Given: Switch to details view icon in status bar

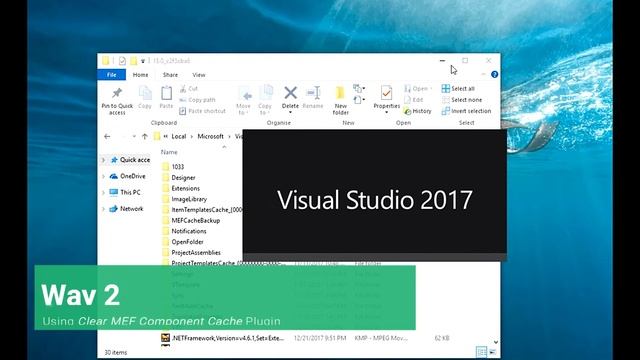Looking at the screenshot, I should click(x=482, y=352).
